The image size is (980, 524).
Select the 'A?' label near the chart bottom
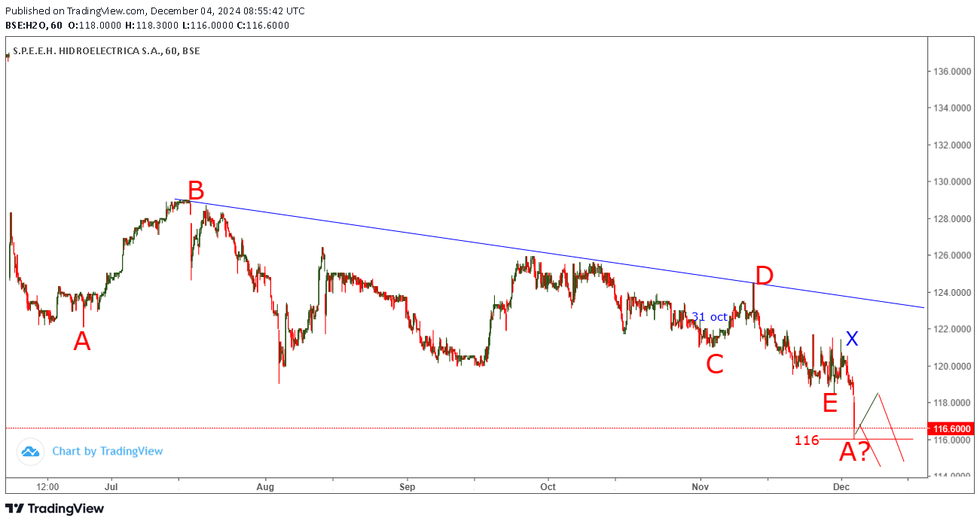coord(855,452)
